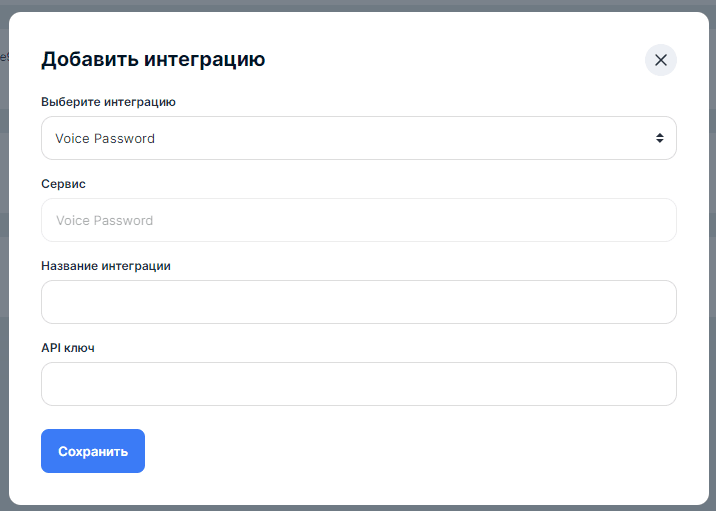Click the dimmed backdrop above the dialog
The height and width of the screenshot is (511, 716).
tap(358, 5)
